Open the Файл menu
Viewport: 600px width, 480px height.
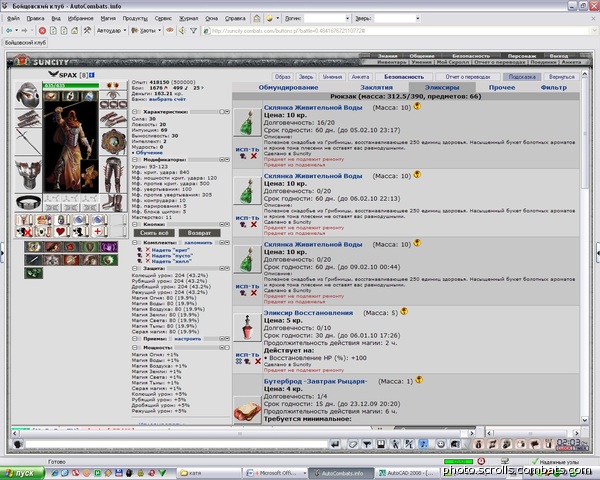tap(13, 18)
